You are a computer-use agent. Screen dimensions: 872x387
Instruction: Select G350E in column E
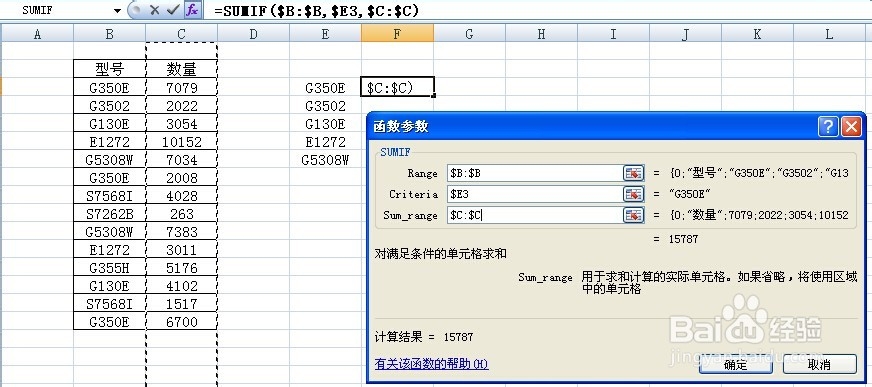point(325,88)
